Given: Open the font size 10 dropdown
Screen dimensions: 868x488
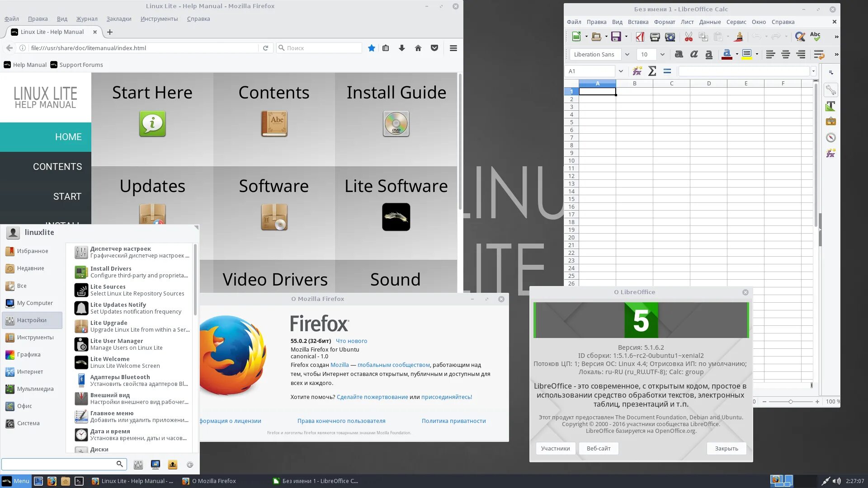Looking at the screenshot, I should (x=662, y=55).
